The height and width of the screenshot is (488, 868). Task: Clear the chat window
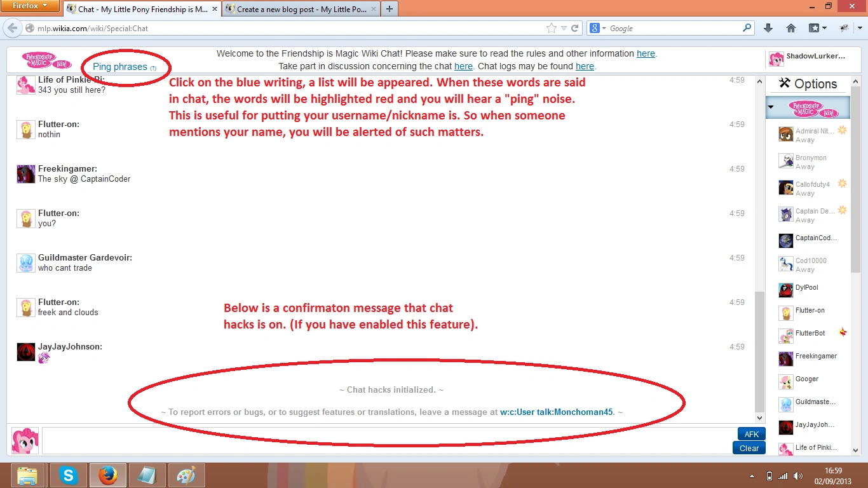point(749,448)
